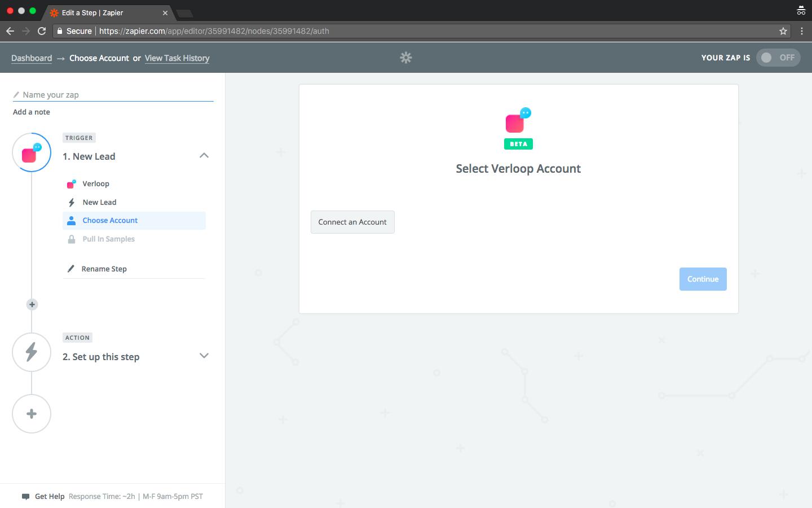This screenshot has width=812, height=508.
Task: Open View Task History
Action: point(176,58)
